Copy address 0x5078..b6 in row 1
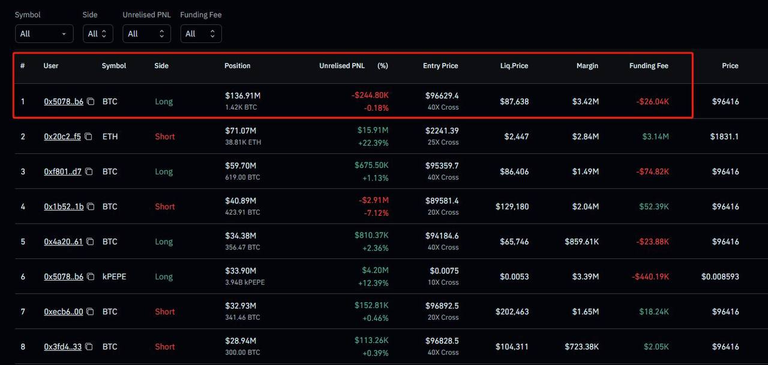Viewport: 768px width, 365px height. [x=91, y=102]
